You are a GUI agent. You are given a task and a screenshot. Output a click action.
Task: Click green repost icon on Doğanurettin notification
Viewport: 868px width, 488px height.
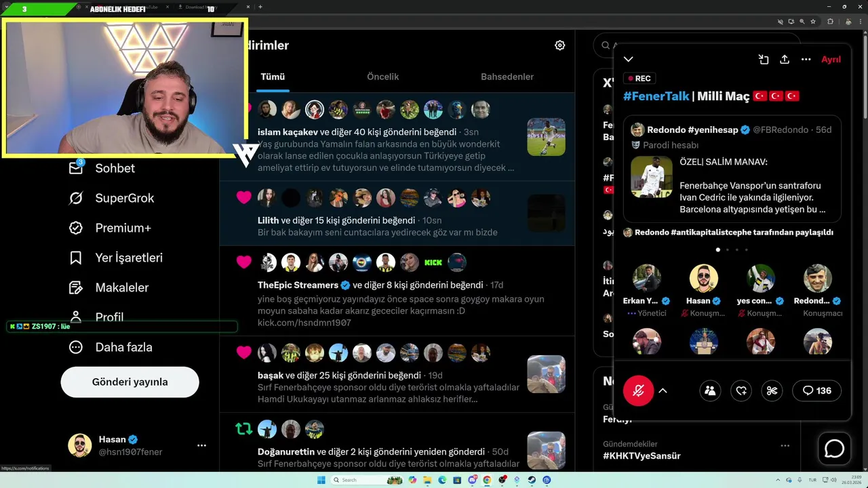tap(243, 429)
